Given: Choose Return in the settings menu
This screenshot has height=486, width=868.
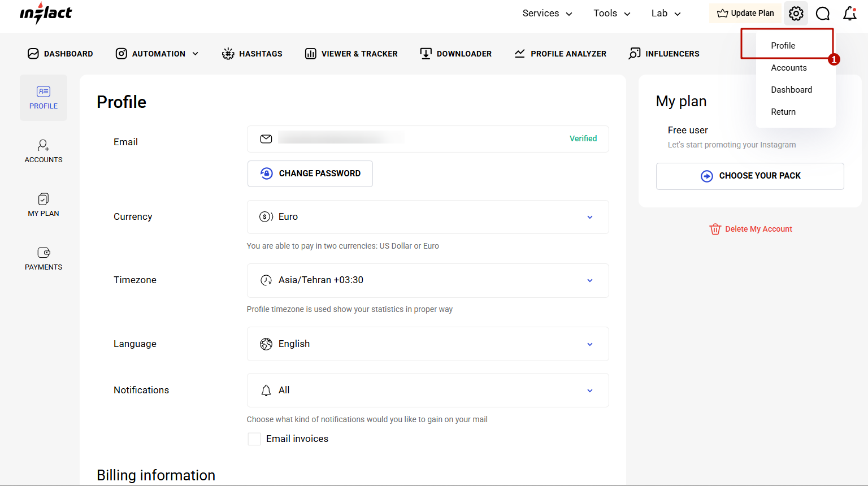Looking at the screenshot, I should tap(783, 112).
